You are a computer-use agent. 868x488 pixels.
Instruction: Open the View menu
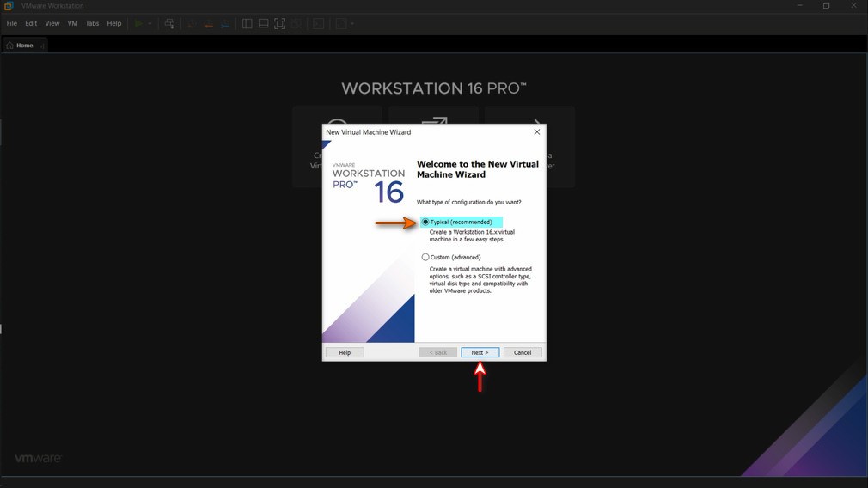pos(52,23)
